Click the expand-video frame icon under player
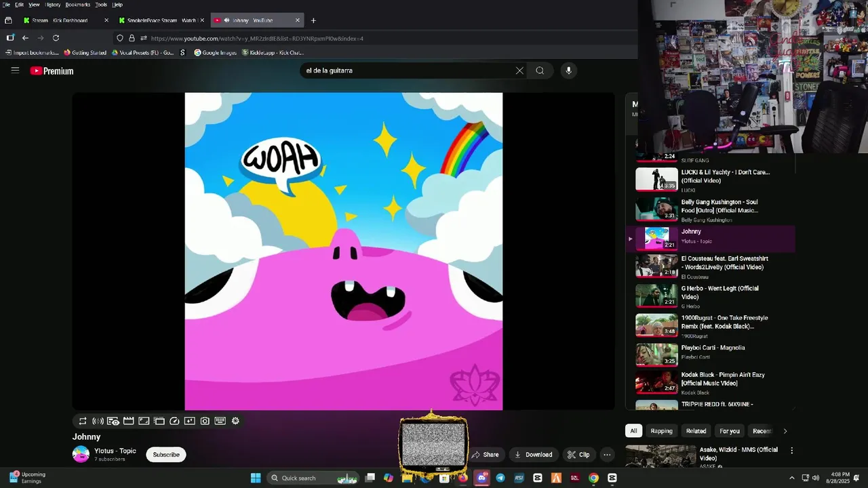 click(144, 421)
